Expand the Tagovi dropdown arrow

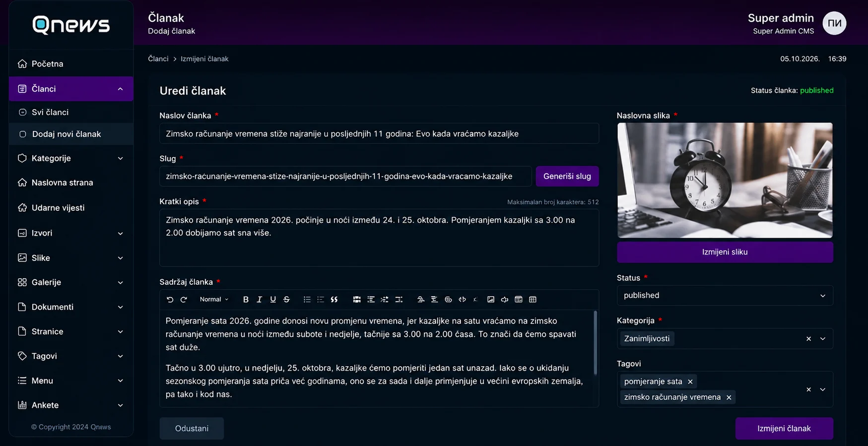[823, 389]
